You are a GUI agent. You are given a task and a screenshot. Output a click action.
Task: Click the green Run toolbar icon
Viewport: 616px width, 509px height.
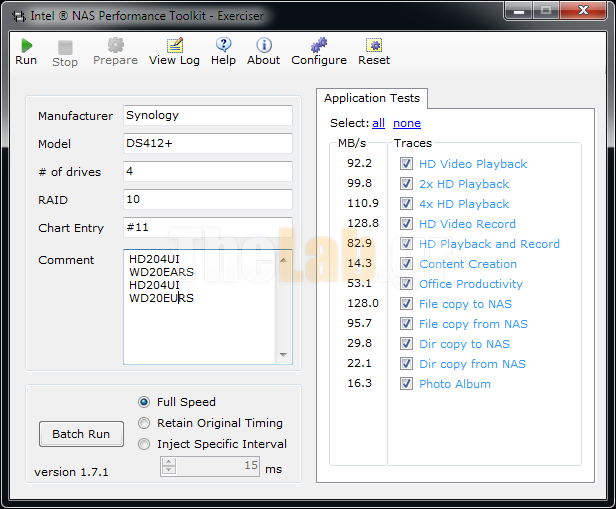click(x=26, y=46)
